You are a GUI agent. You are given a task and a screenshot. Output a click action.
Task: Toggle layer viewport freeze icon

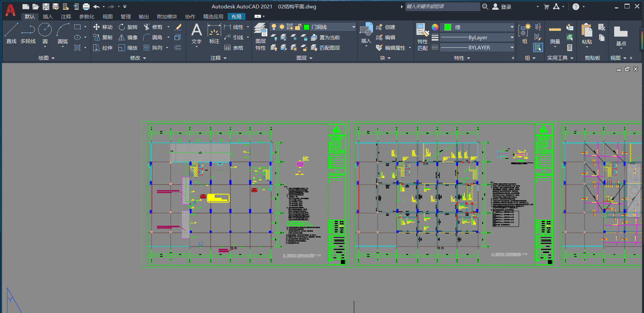[x=290, y=27]
